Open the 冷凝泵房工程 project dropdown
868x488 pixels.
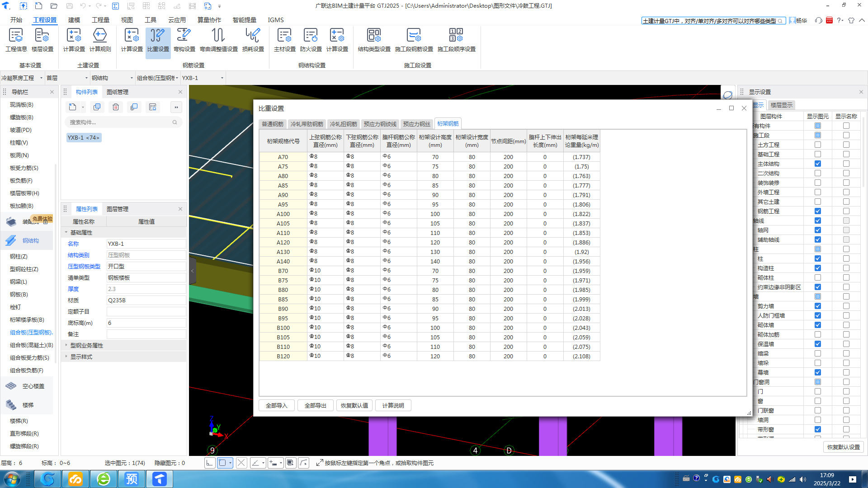pos(22,78)
